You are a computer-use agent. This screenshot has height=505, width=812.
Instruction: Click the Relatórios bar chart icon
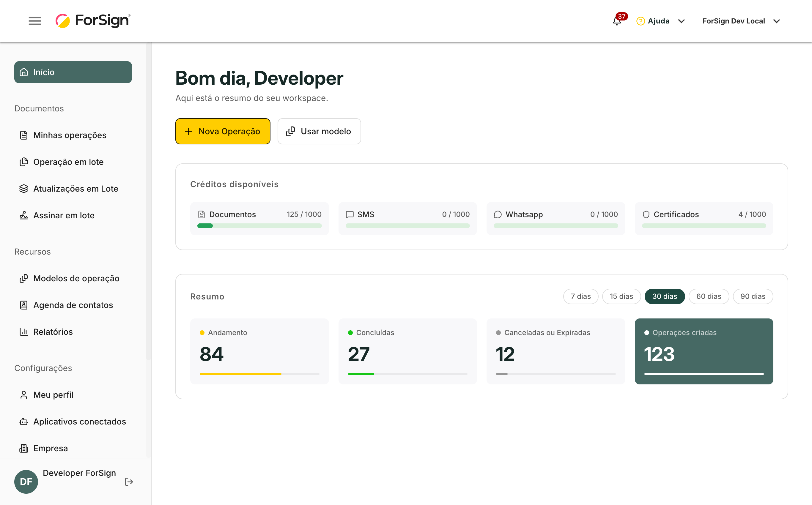(x=24, y=332)
